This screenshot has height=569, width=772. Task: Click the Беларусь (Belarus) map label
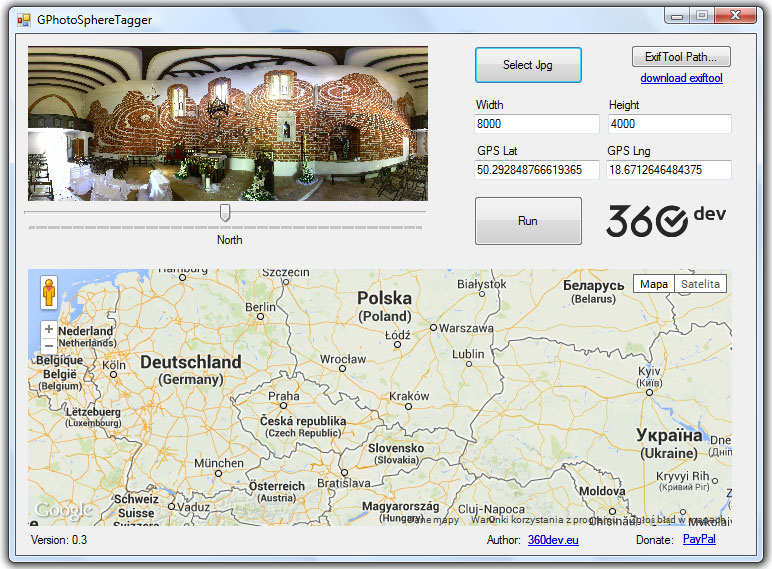[593, 292]
